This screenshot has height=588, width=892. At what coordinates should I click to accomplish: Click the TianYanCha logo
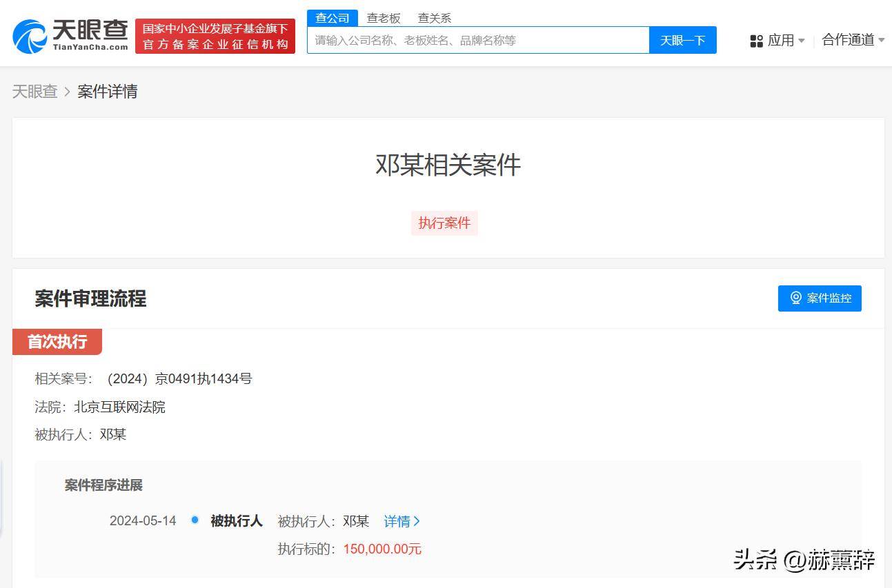tap(70, 36)
